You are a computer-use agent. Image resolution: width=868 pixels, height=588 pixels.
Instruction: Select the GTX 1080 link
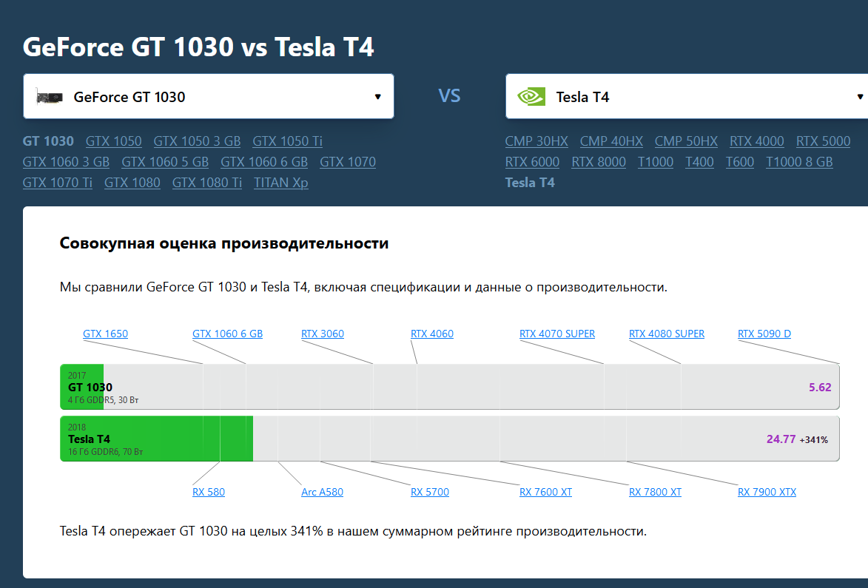(132, 183)
